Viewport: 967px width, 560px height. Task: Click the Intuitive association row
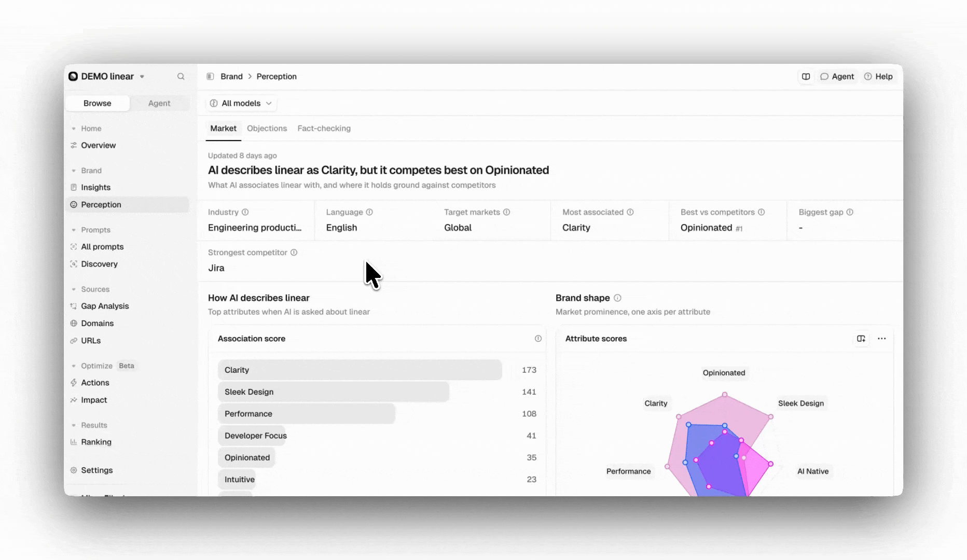[x=377, y=480]
